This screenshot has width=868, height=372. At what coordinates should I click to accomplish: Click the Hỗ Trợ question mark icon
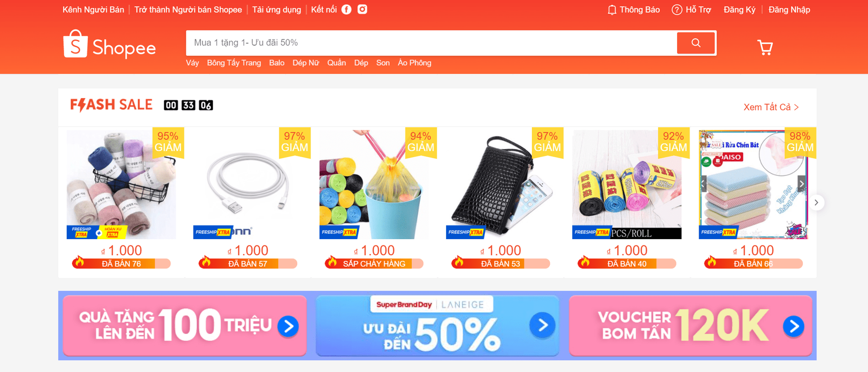pyautogui.click(x=677, y=10)
